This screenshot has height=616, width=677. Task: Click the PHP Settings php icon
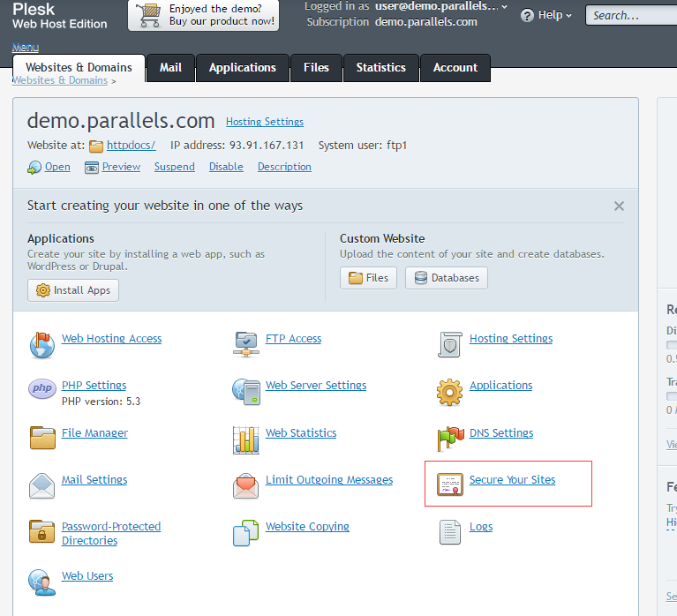(41, 388)
